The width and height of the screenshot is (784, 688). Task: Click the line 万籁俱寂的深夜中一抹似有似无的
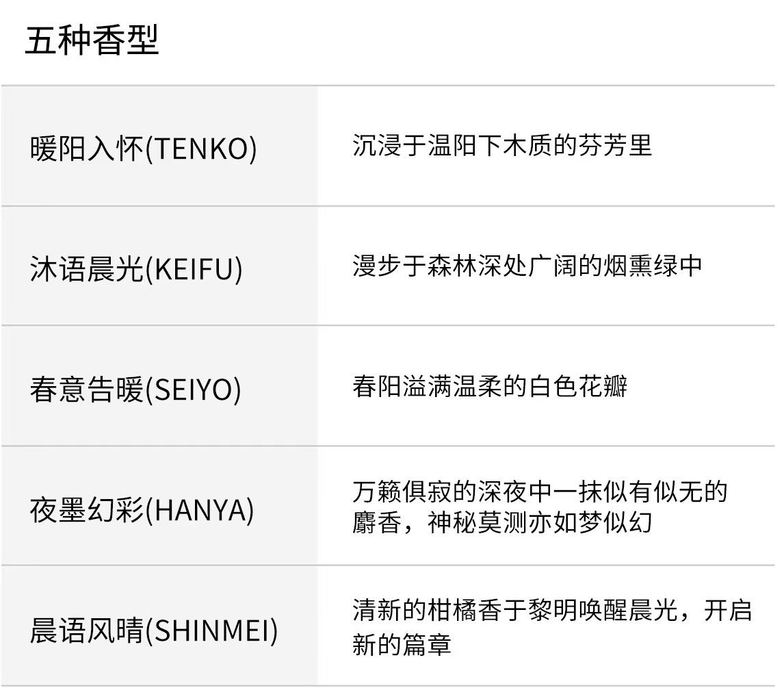[539, 492]
